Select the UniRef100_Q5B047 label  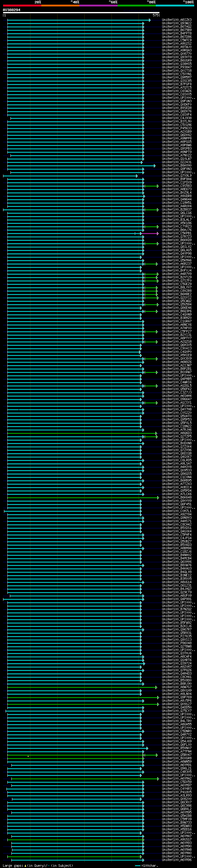point(177,755)
